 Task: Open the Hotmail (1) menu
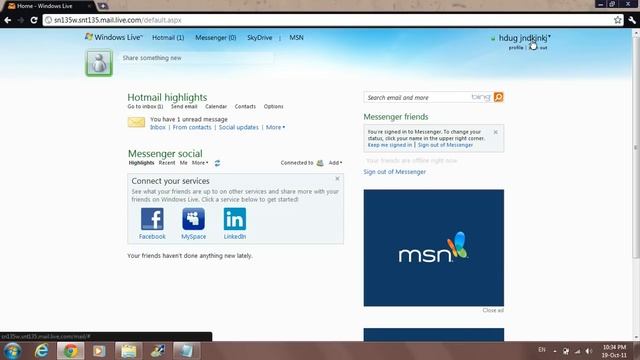coord(168,38)
